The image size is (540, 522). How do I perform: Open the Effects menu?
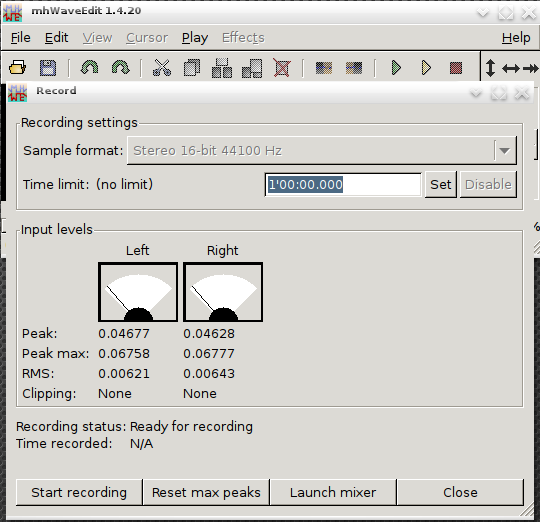point(243,38)
